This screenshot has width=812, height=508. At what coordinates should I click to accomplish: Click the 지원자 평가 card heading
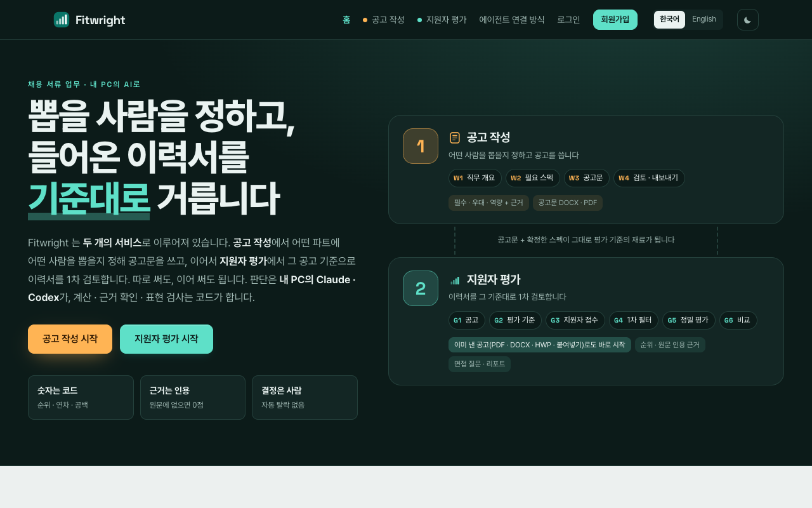494,280
